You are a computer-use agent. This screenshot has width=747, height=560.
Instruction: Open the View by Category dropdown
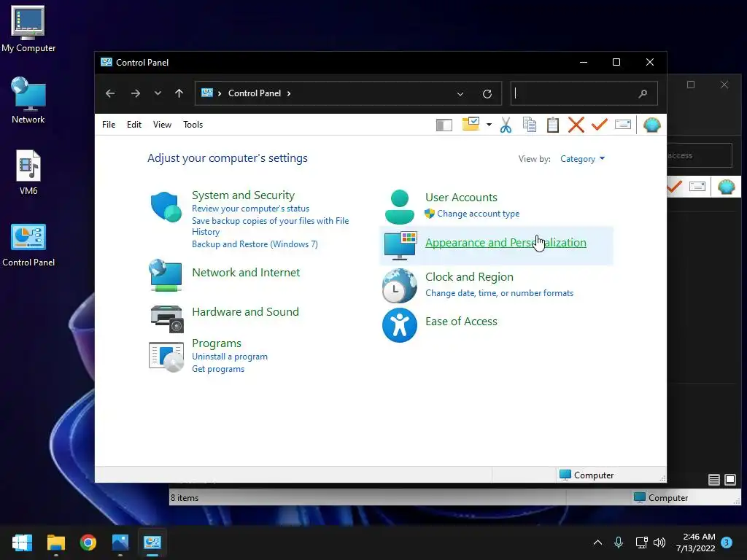coord(582,159)
